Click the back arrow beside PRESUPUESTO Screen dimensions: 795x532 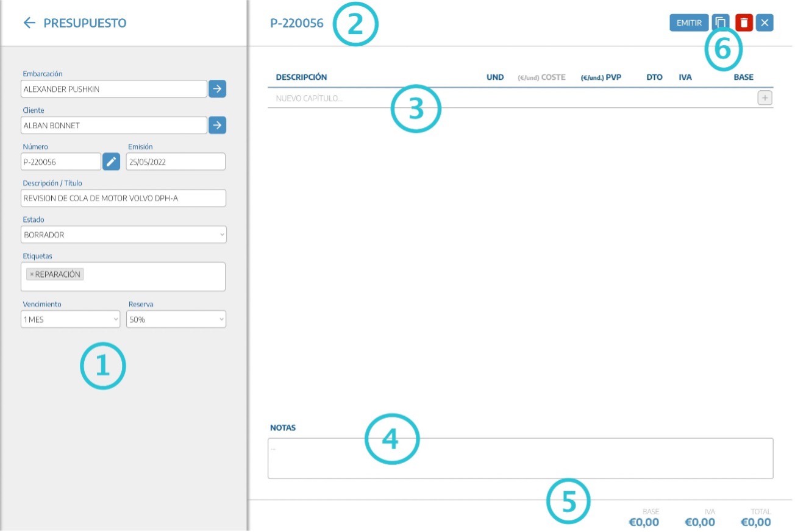point(29,23)
